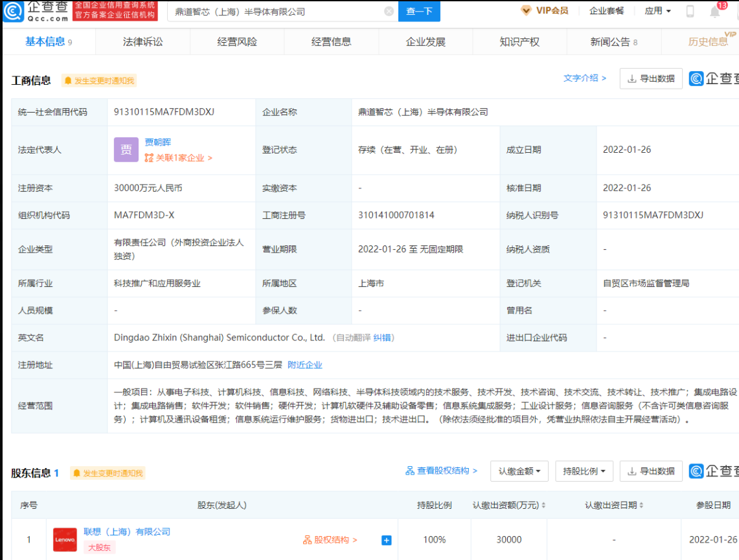Switch to 基本信息 tab

pyautogui.click(x=49, y=42)
